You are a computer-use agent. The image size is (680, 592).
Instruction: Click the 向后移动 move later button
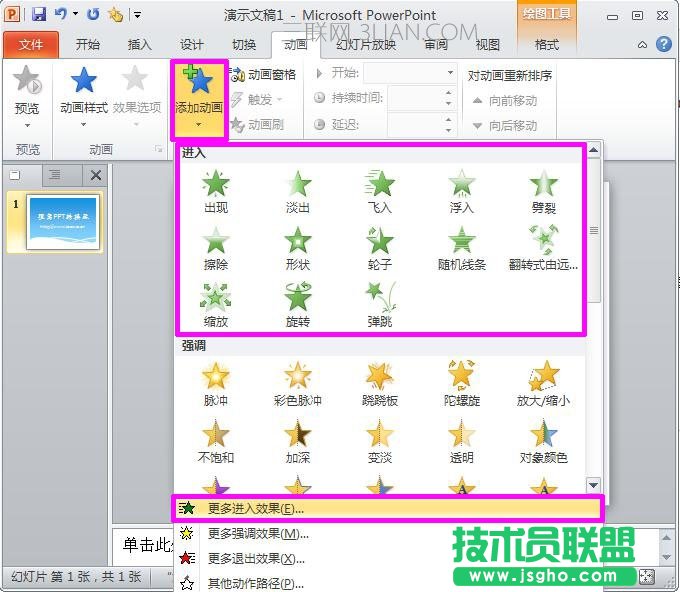(x=505, y=126)
